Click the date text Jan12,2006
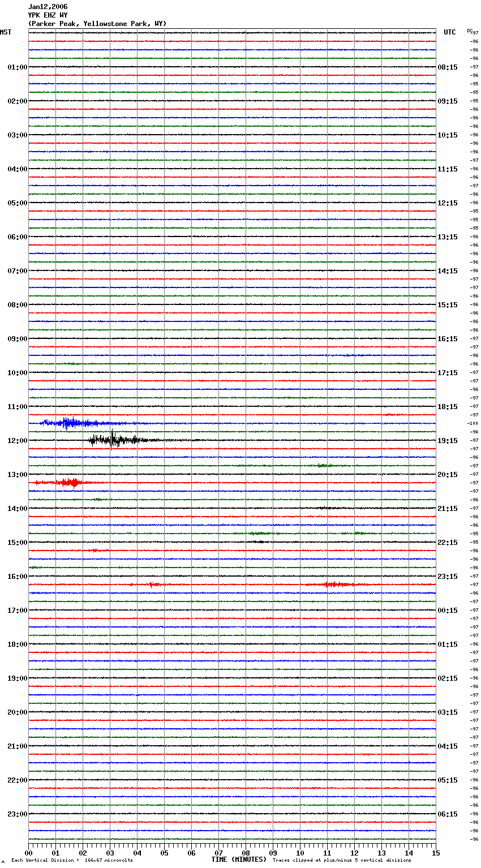 click(48, 7)
